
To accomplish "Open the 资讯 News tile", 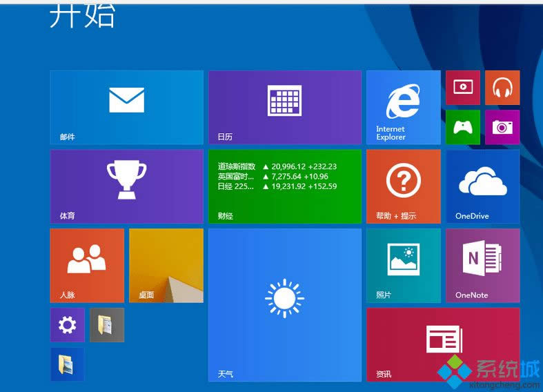I will (442, 344).
